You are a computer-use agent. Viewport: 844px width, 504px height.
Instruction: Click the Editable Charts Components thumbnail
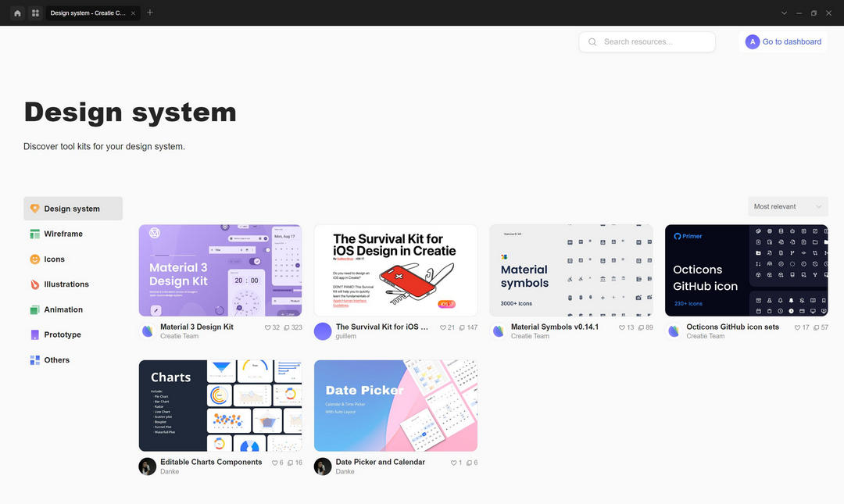[220, 405]
